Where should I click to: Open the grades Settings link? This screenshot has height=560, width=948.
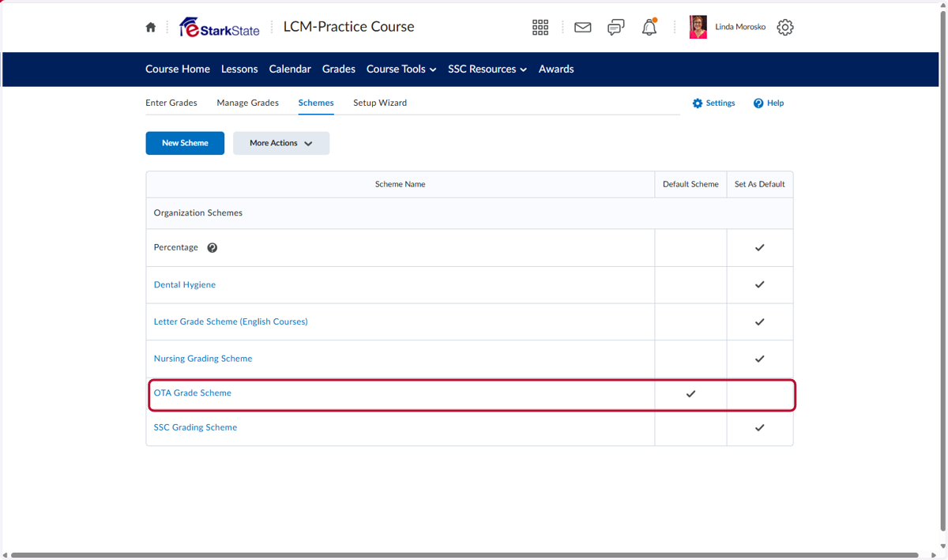pyautogui.click(x=714, y=103)
